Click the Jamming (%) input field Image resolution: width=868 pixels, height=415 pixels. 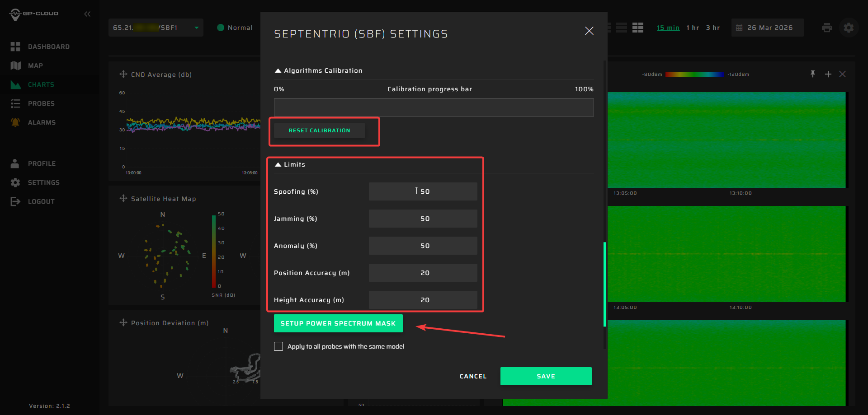[x=423, y=219]
